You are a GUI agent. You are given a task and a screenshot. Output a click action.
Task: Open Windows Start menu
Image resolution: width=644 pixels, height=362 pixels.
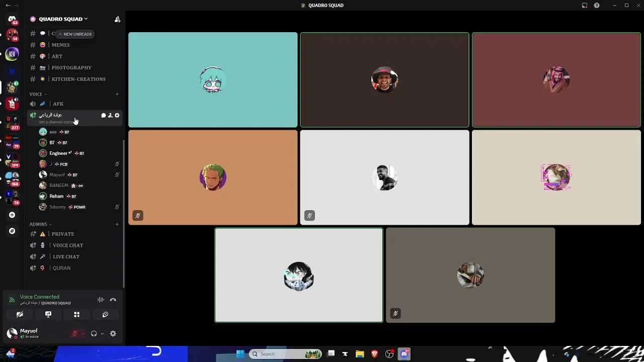tap(240, 354)
